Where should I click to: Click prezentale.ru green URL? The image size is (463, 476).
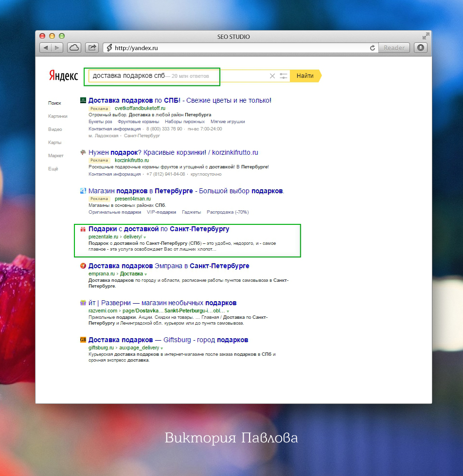click(103, 237)
